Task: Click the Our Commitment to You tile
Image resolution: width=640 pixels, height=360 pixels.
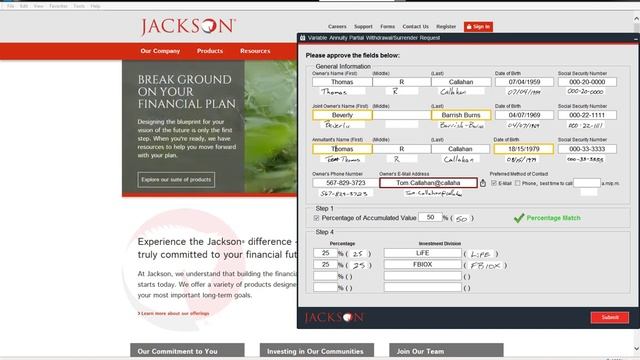Action: 187,351
